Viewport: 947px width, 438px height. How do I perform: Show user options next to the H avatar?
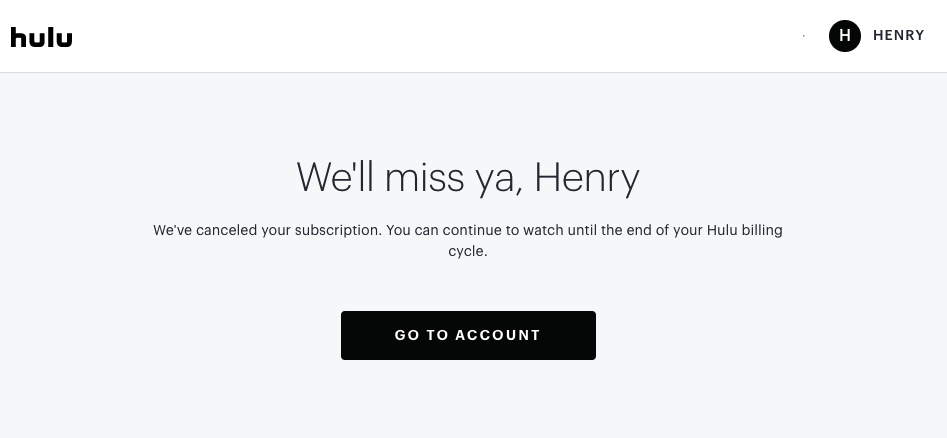[x=898, y=36]
